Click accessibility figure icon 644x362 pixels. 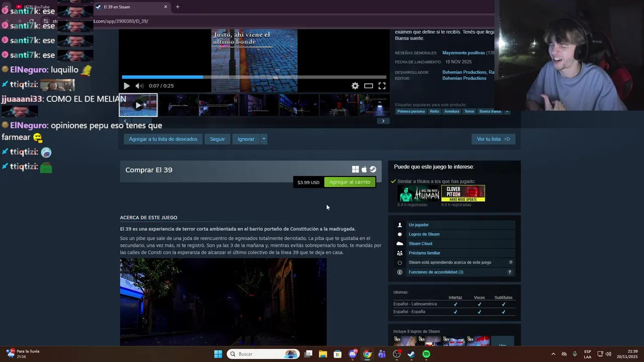pos(400,272)
